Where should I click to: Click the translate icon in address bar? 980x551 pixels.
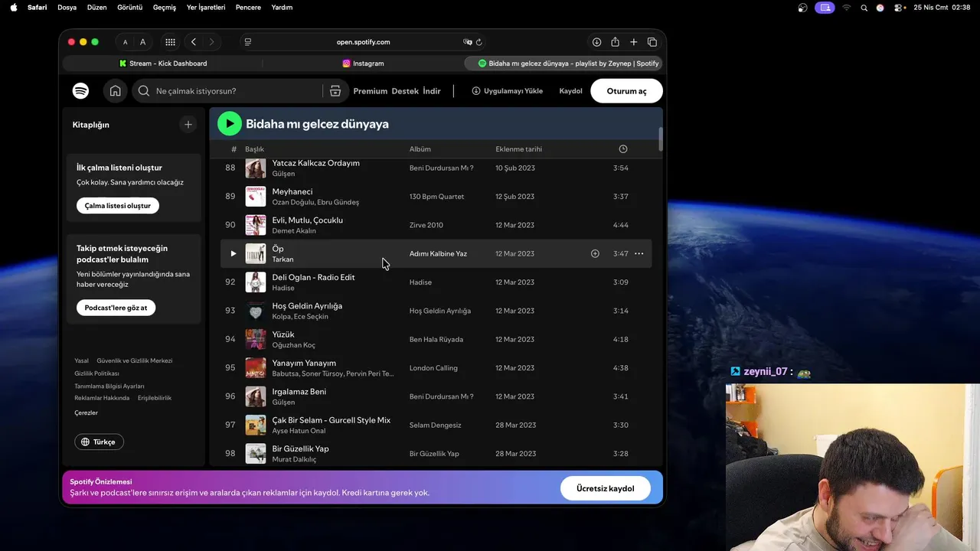[467, 42]
